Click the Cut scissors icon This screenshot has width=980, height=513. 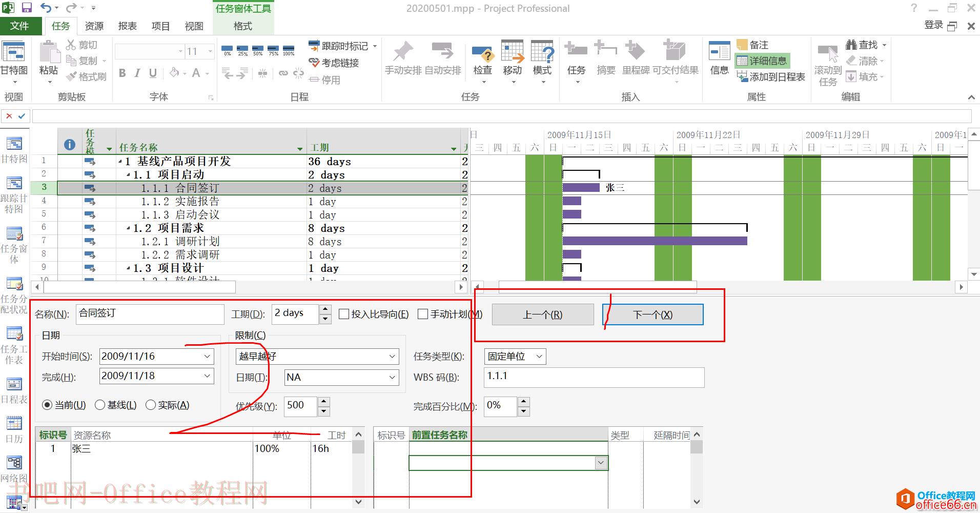(71, 45)
